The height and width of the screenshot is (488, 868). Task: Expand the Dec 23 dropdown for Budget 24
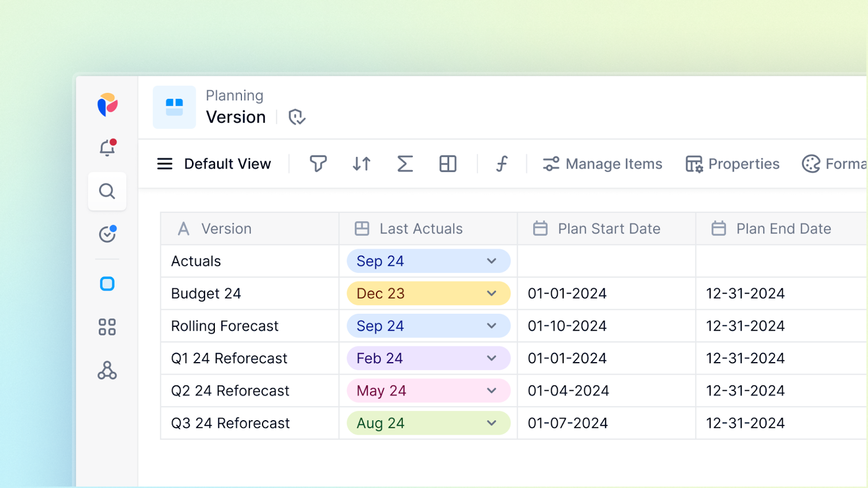point(492,294)
